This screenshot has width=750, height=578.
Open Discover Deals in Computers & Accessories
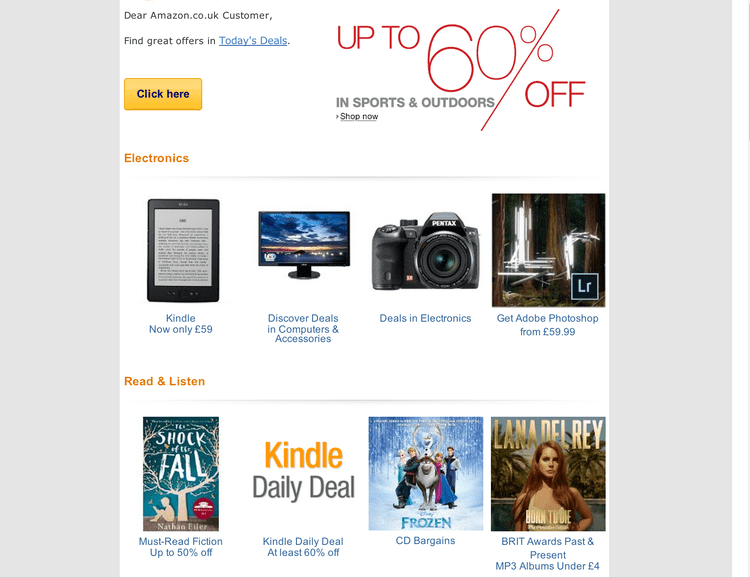303,328
